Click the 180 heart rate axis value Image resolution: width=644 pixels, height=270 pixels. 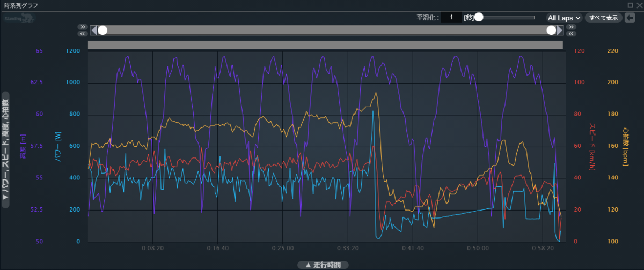(x=612, y=114)
